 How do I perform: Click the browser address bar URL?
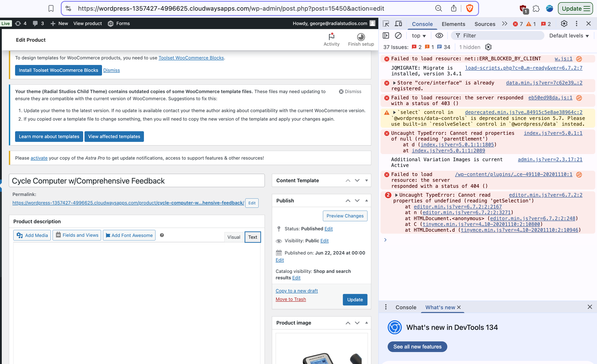231,8
